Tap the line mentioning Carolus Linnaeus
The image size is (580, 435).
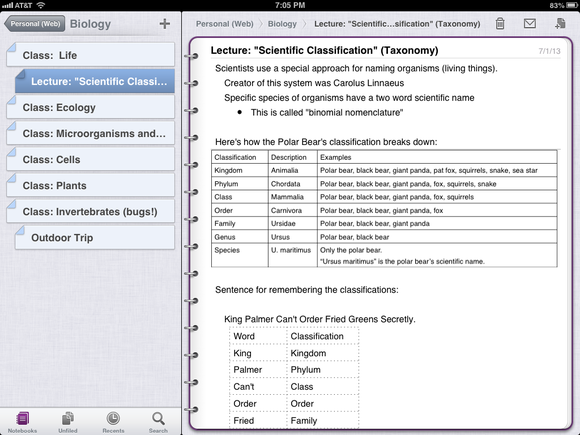[314, 83]
